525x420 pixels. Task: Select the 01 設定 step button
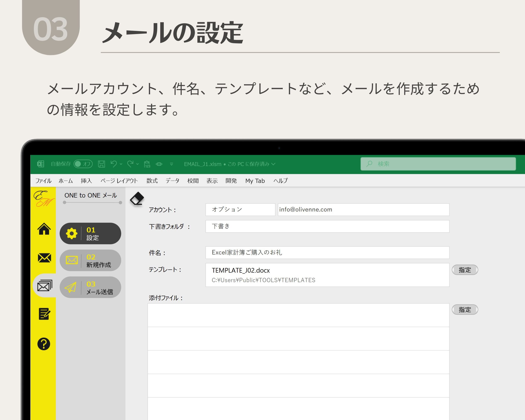click(x=90, y=234)
